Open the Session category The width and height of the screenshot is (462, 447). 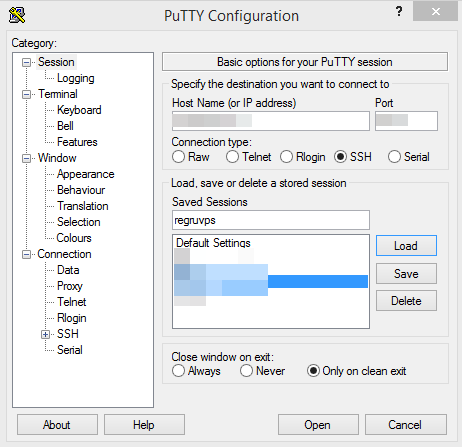click(x=56, y=62)
